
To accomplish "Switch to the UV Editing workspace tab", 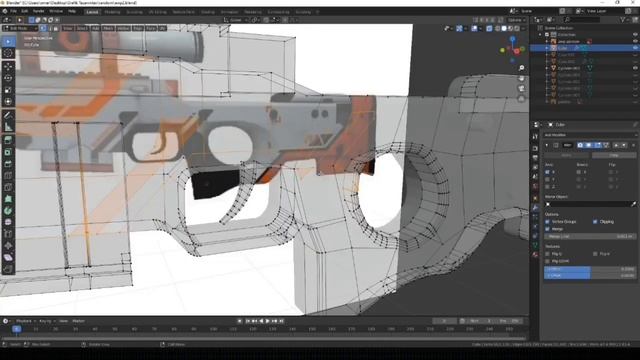I will pyautogui.click(x=158, y=12).
